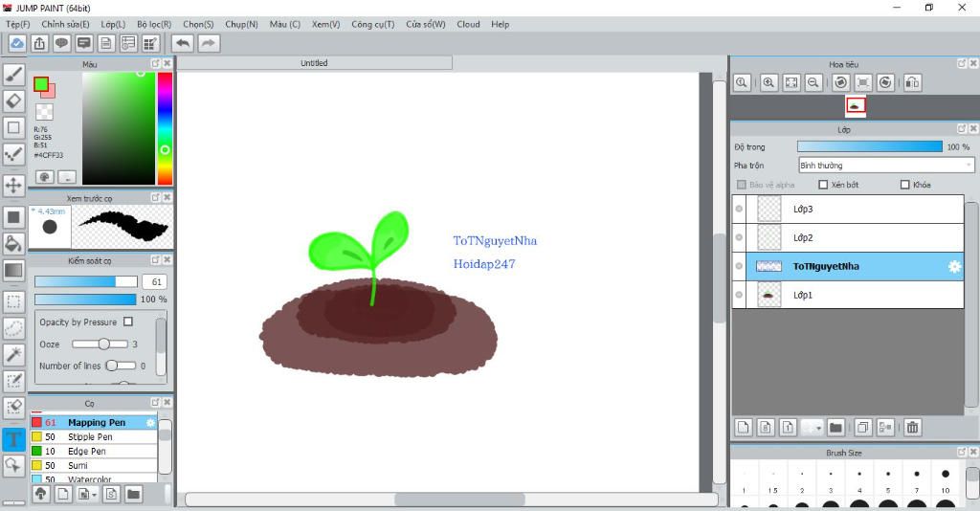Flip canvas view in navigator
Image resolution: width=980 pixels, height=511 pixels.
coord(912,82)
